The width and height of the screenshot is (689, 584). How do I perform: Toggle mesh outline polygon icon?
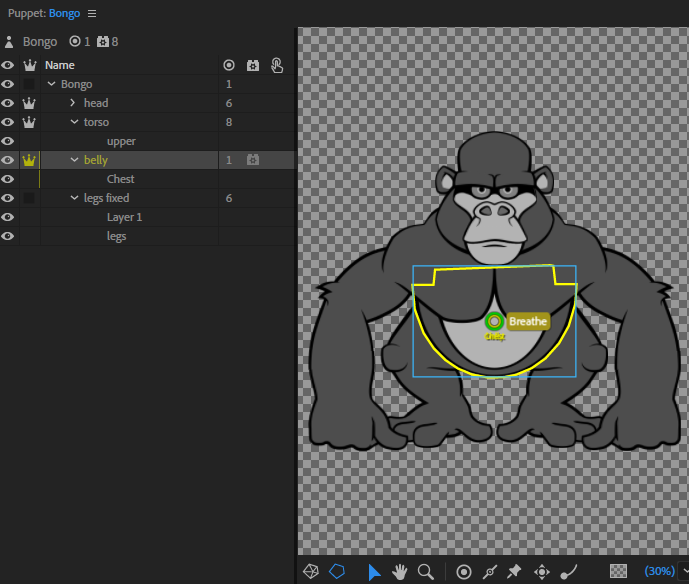[337, 571]
